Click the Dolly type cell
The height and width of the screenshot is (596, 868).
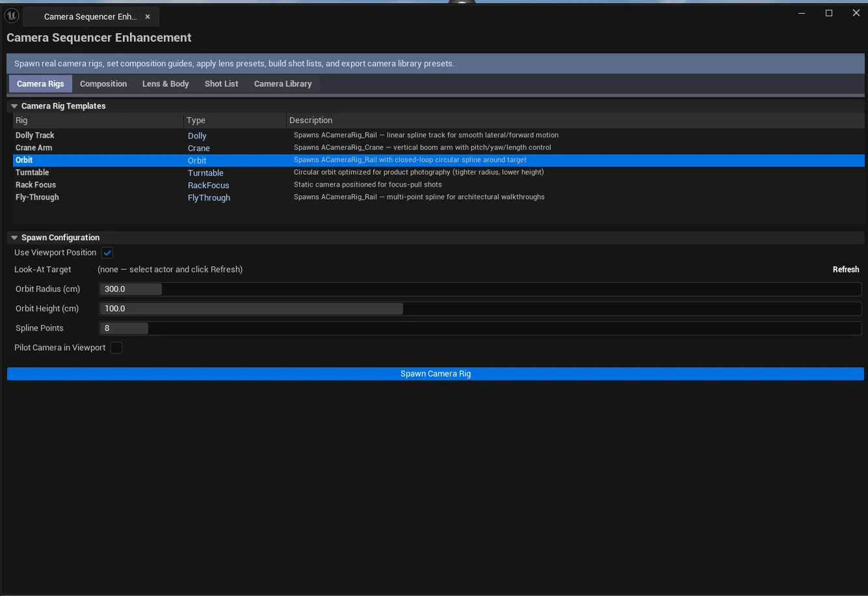pyautogui.click(x=197, y=136)
